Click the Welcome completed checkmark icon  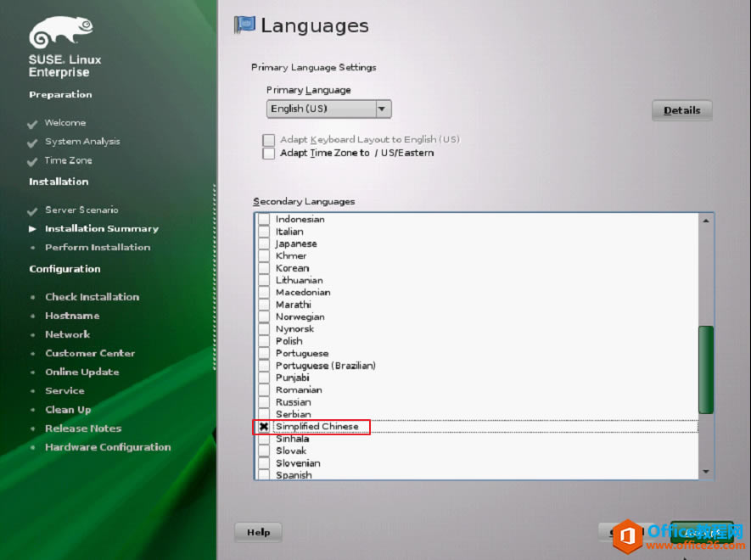(32, 125)
